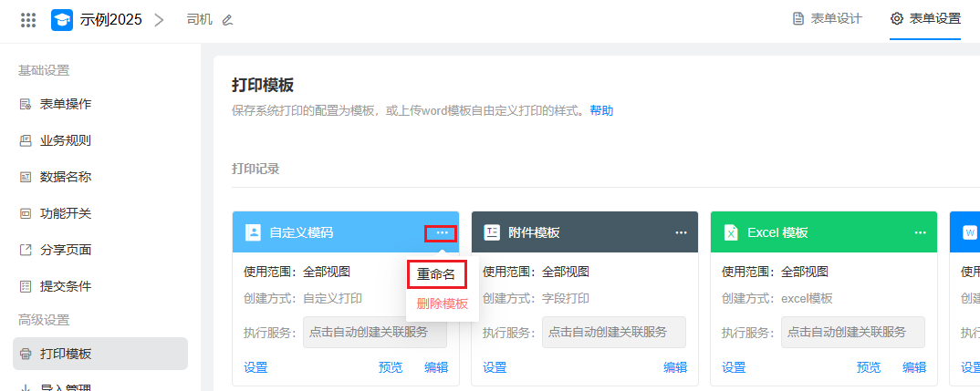Go to 功能开关 in the sidebar
Image resolution: width=980 pixels, height=391 pixels.
coord(65,213)
